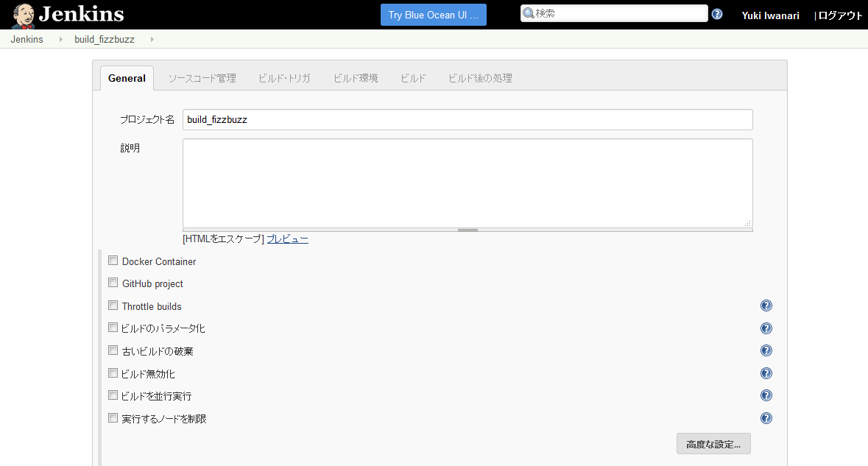Open the プレビュー link under description
868x466 pixels.
[x=287, y=239]
